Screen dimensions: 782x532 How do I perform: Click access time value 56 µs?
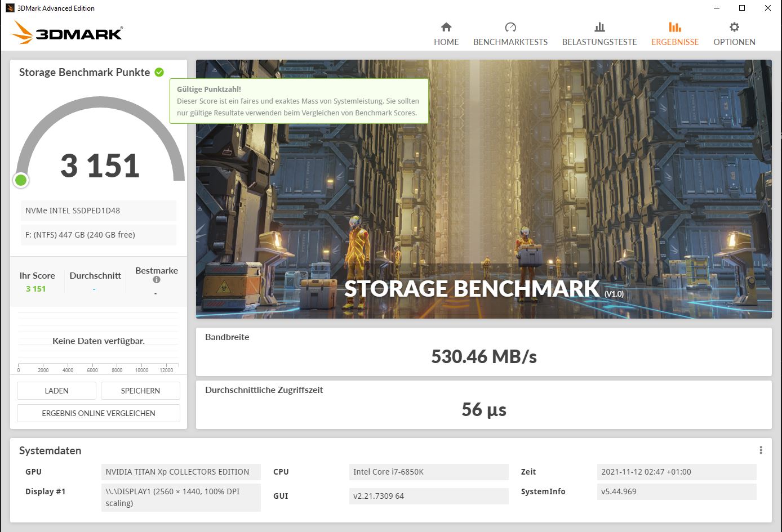[484, 409]
